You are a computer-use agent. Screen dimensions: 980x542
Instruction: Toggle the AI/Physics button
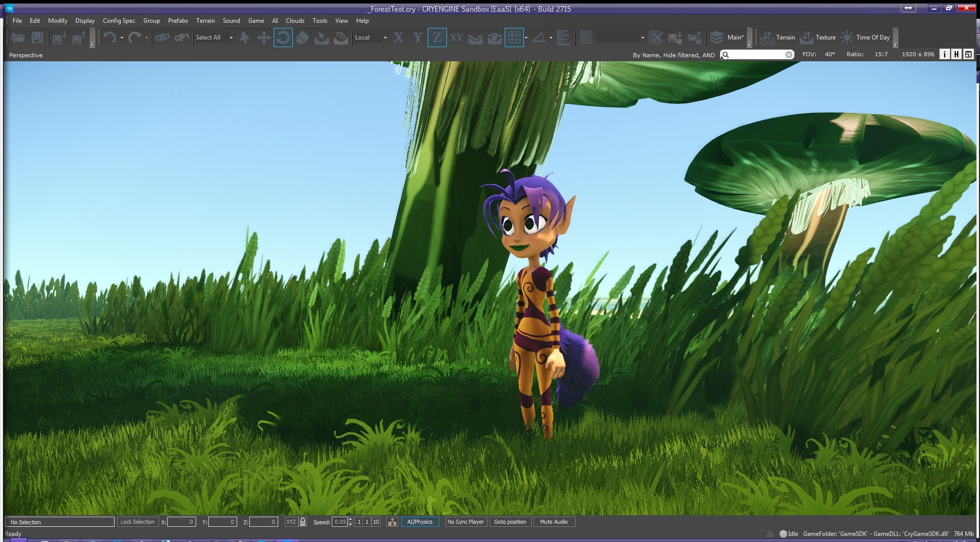[420, 522]
